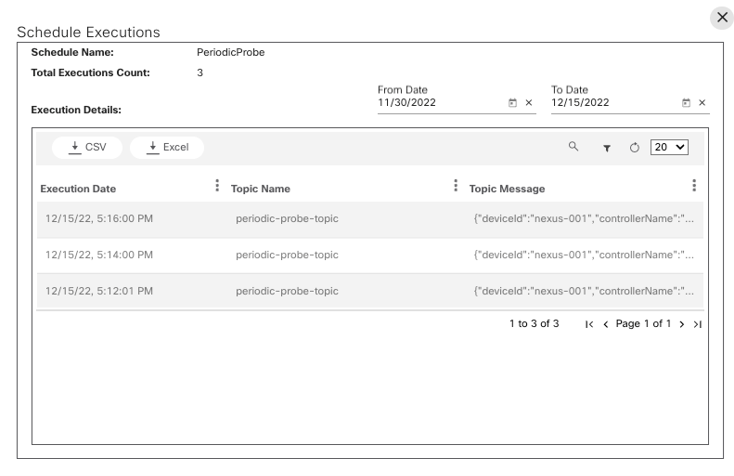Open the filter funnel icon
The image size is (734, 476).
click(x=606, y=148)
